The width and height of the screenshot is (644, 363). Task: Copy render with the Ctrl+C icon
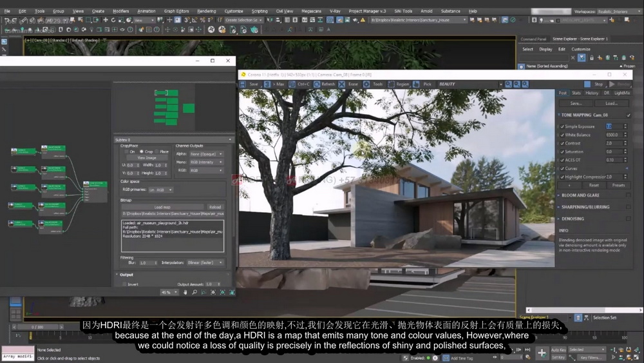click(292, 84)
